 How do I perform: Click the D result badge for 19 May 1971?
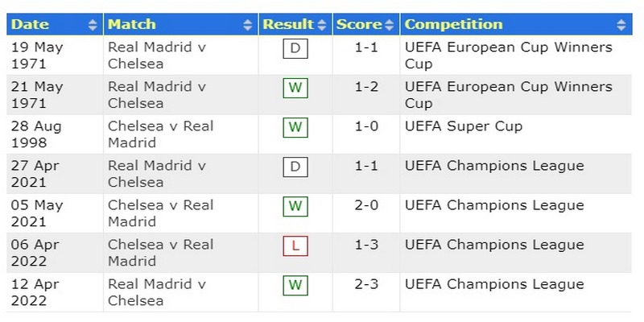pos(295,48)
